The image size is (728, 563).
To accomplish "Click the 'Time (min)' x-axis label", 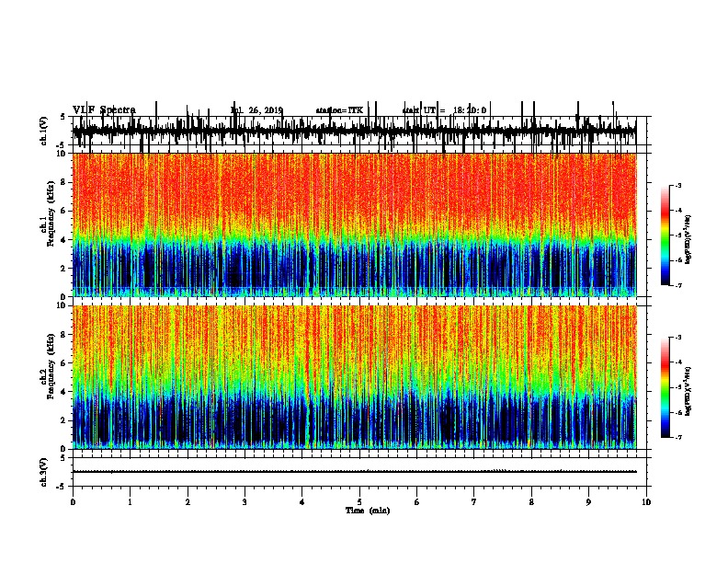I will point(368,511).
